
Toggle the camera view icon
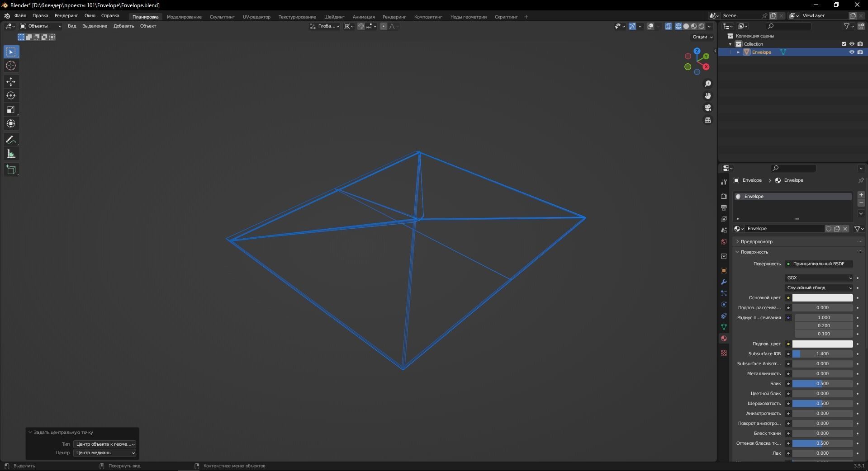pos(708,108)
